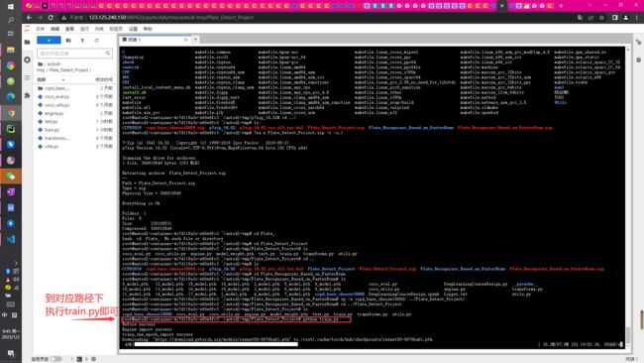Click the upload files icon
644x363 pixels.
coord(82,41)
